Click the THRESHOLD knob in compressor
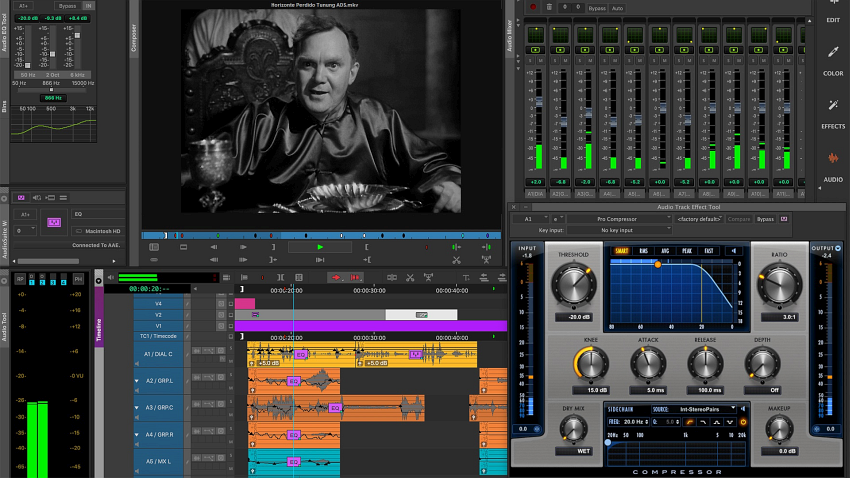The image size is (850, 478). [574, 284]
